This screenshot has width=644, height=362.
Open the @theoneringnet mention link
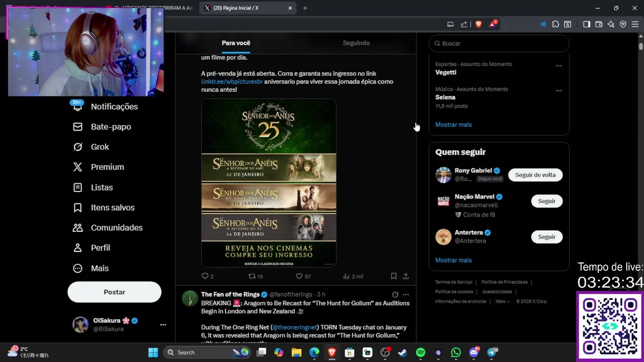pos(295,327)
